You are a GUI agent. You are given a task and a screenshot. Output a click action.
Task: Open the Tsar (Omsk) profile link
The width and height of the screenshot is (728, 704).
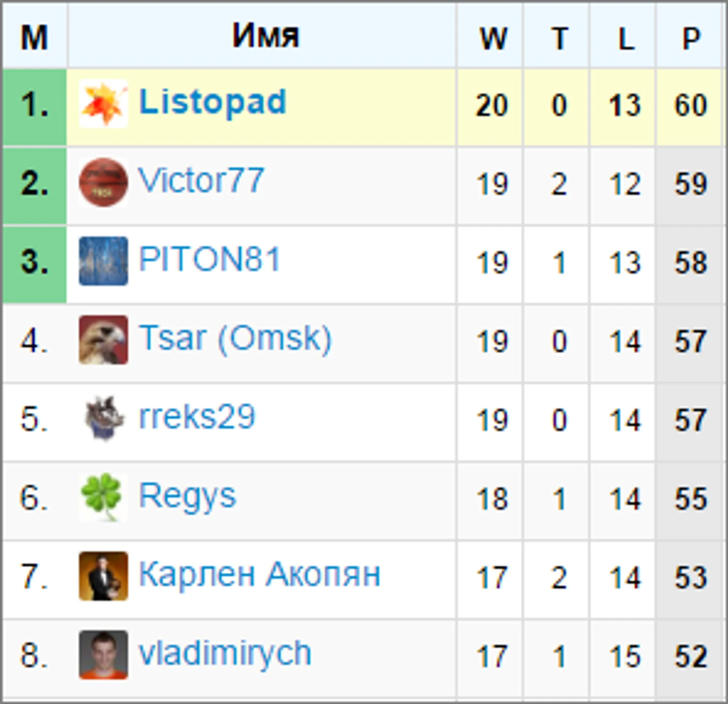tap(235, 339)
